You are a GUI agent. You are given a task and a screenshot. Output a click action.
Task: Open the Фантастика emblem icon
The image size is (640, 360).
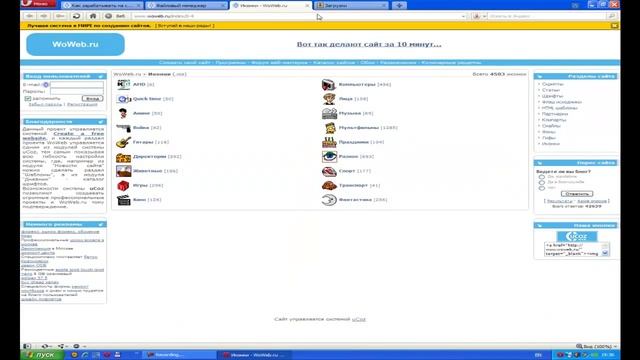(329, 200)
